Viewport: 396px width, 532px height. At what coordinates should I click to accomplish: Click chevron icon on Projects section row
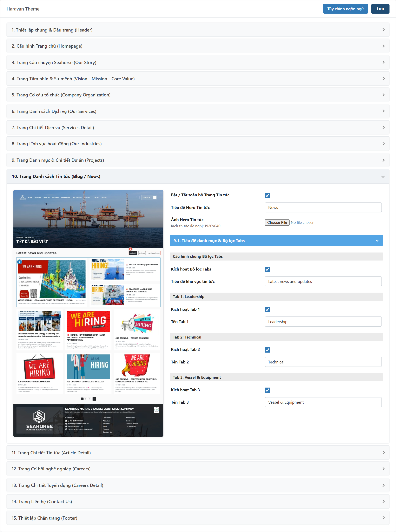383,160
